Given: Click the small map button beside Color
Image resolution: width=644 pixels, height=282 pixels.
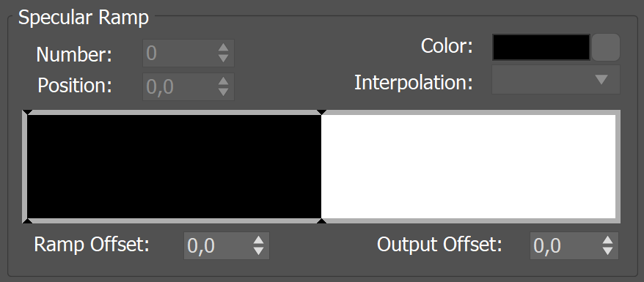Looking at the screenshot, I should coord(606,48).
